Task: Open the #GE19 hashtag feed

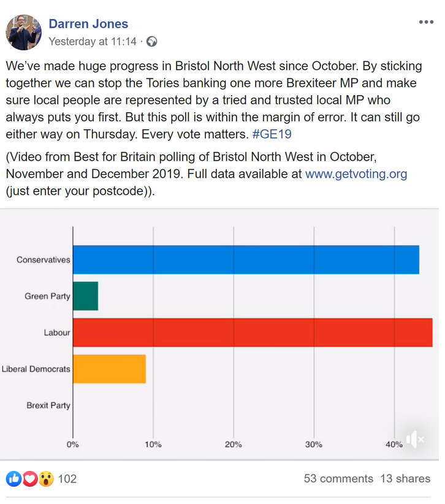Action: pos(272,132)
